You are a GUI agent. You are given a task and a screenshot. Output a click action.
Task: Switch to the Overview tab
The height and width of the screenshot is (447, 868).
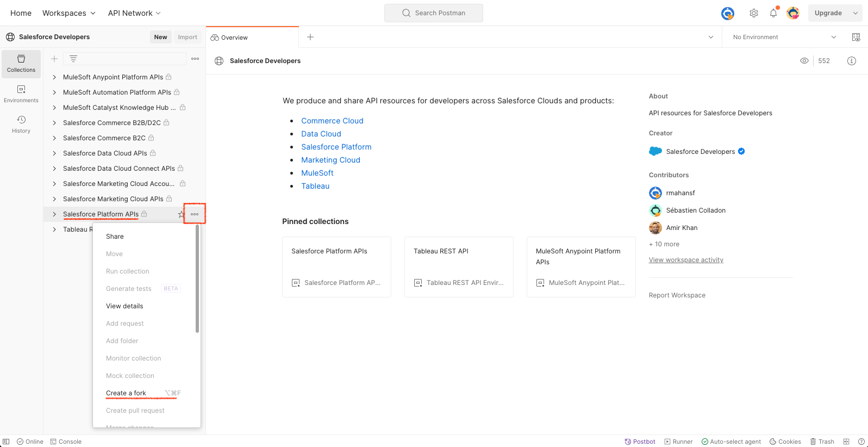pyautogui.click(x=234, y=38)
